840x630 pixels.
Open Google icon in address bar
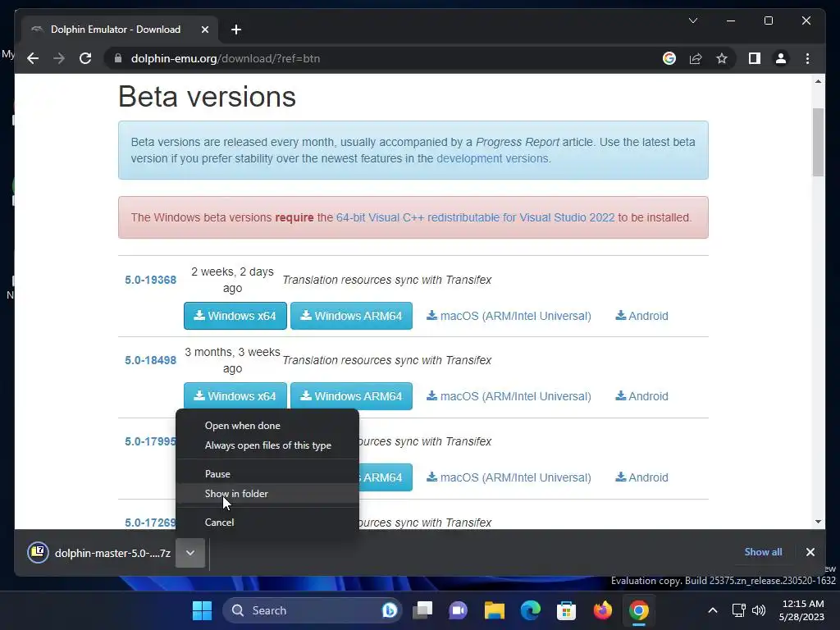669,58
